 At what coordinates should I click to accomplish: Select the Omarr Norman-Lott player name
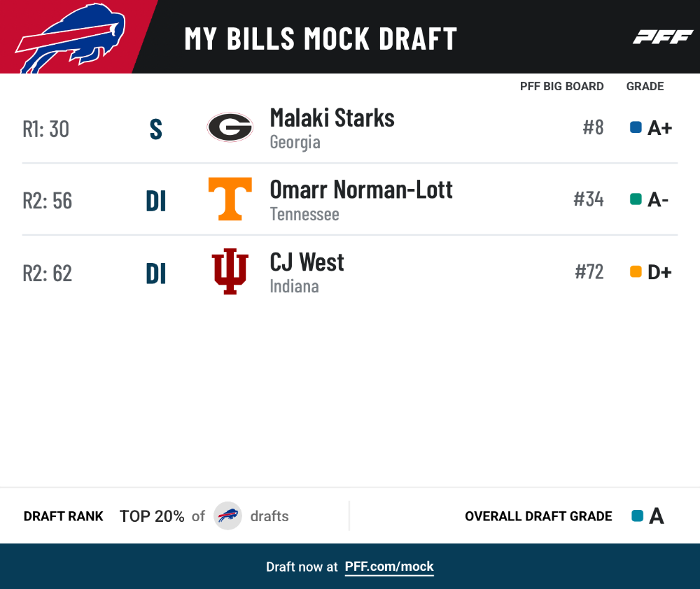(x=361, y=190)
